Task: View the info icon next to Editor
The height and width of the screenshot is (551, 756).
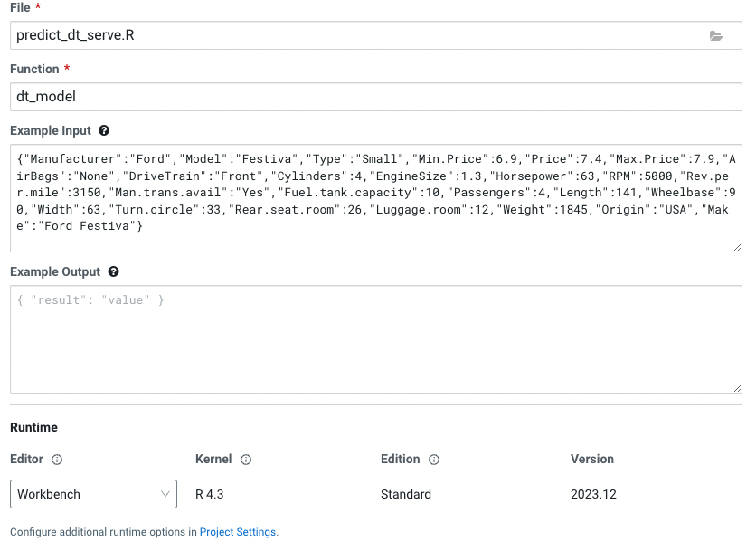Action: (59, 460)
